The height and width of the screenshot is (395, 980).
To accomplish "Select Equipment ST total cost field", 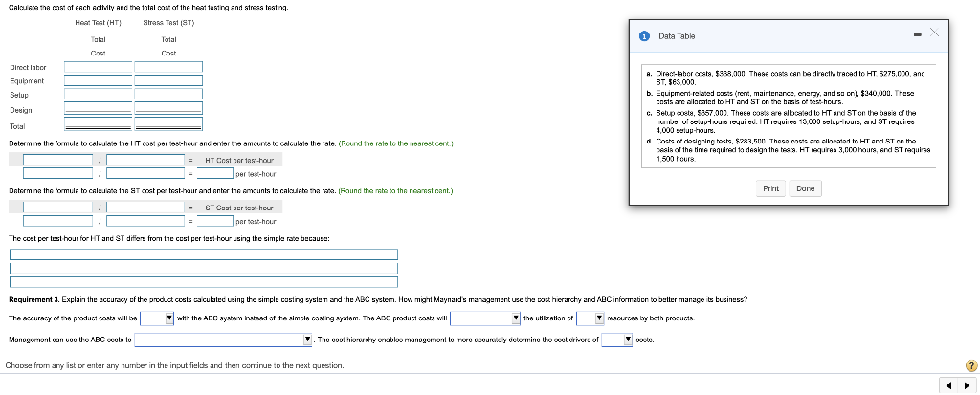I will point(168,80).
